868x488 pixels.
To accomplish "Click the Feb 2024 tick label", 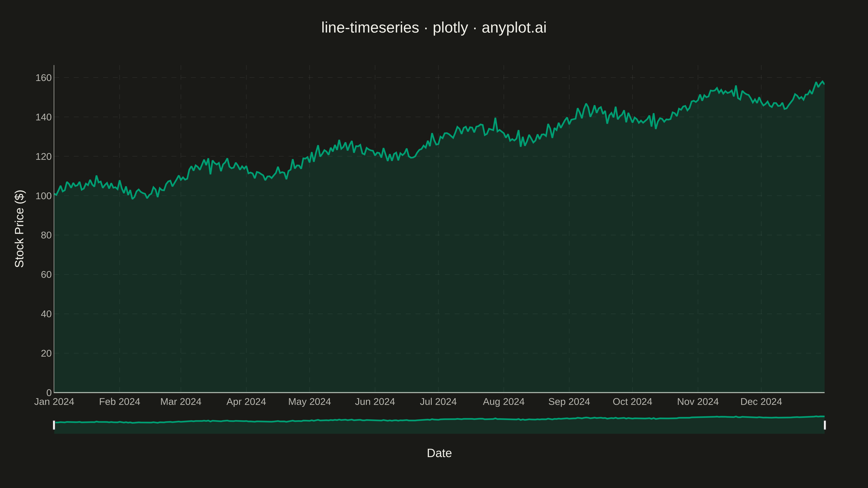I will click(120, 402).
